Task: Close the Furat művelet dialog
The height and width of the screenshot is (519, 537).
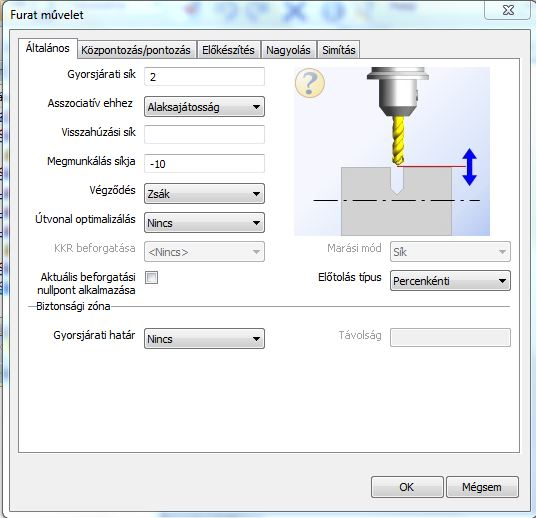Action: click(508, 10)
